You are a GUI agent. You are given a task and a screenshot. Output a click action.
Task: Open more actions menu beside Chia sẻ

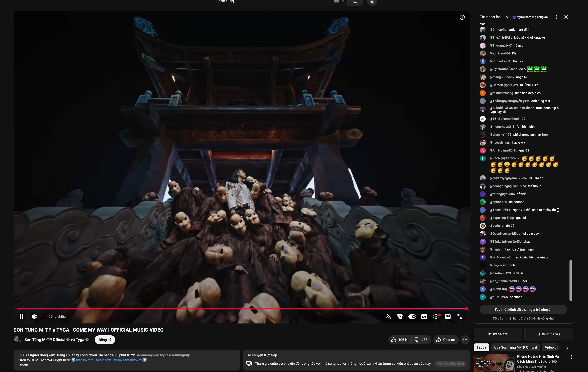[465, 340]
